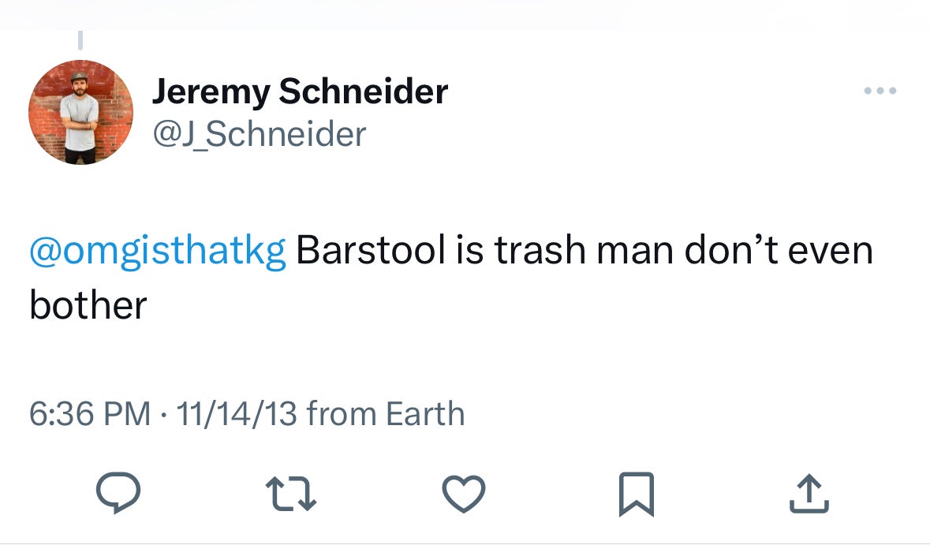930x560 pixels.
Task: Click the thread connector line above avatar
Action: point(80,39)
